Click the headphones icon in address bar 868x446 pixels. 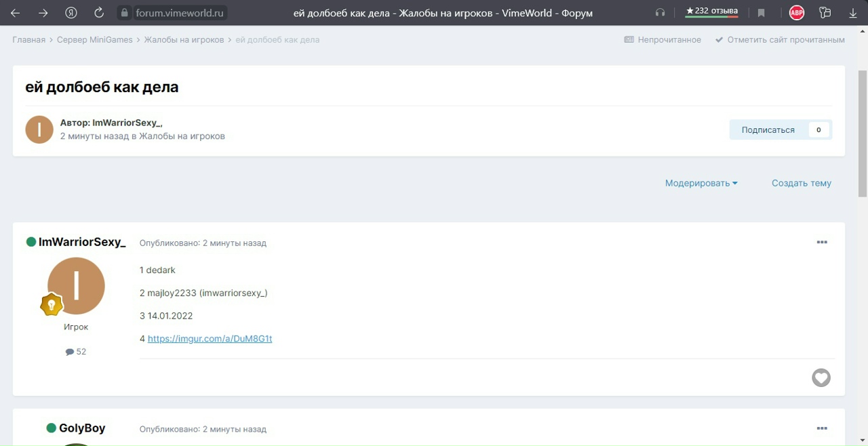(x=660, y=13)
